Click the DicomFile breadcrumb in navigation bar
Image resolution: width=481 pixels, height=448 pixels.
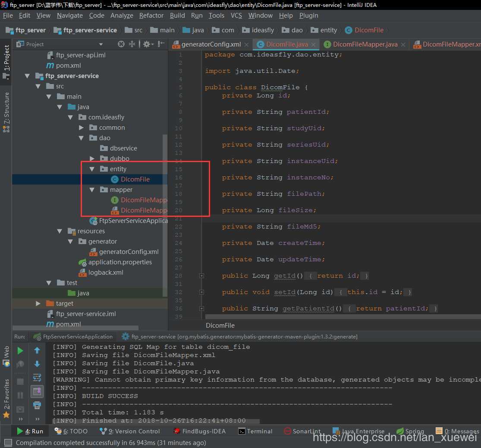click(x=364, y=30)
